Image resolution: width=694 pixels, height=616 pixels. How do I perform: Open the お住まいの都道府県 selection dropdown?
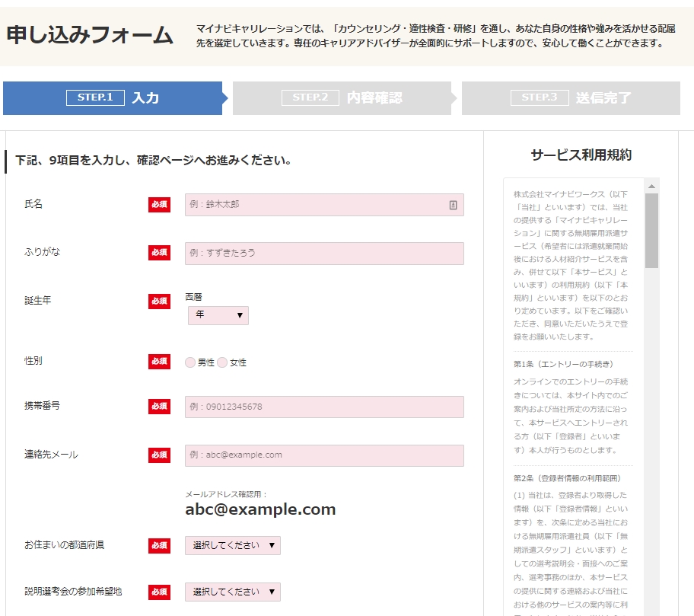(x=232, y=546)
